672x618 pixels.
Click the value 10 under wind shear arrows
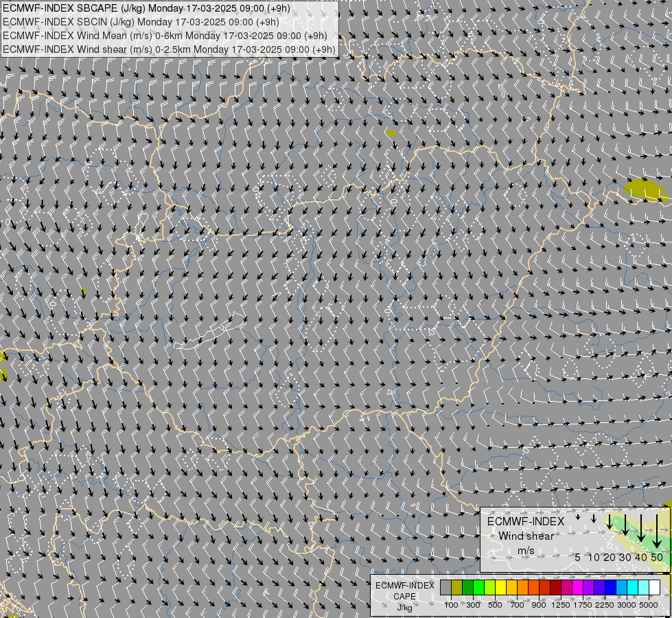pyautogui.click(x=594, y=558)
